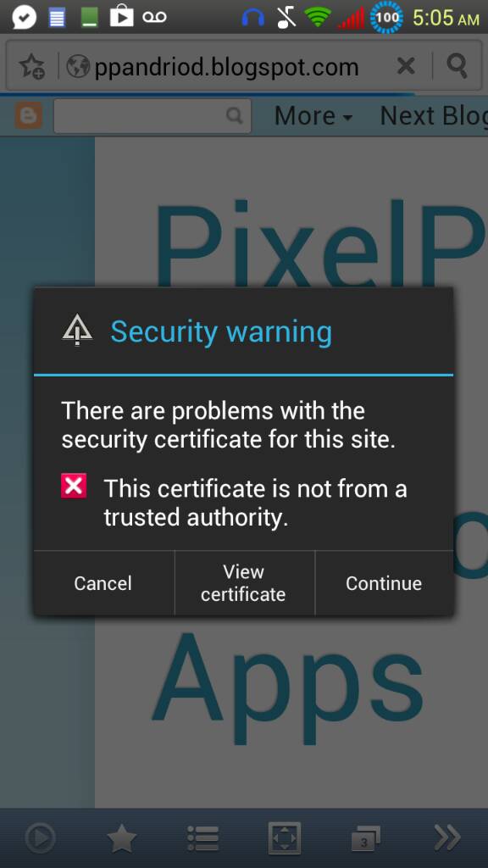Tap the search magnifier in address bar
Screen dimensions: 488x868
pos(457,66)
